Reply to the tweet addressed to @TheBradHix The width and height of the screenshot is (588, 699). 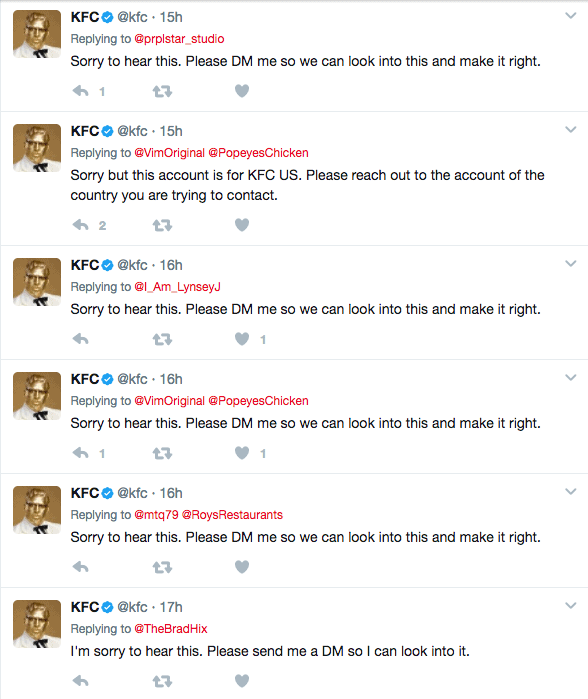tap(81, 681)
